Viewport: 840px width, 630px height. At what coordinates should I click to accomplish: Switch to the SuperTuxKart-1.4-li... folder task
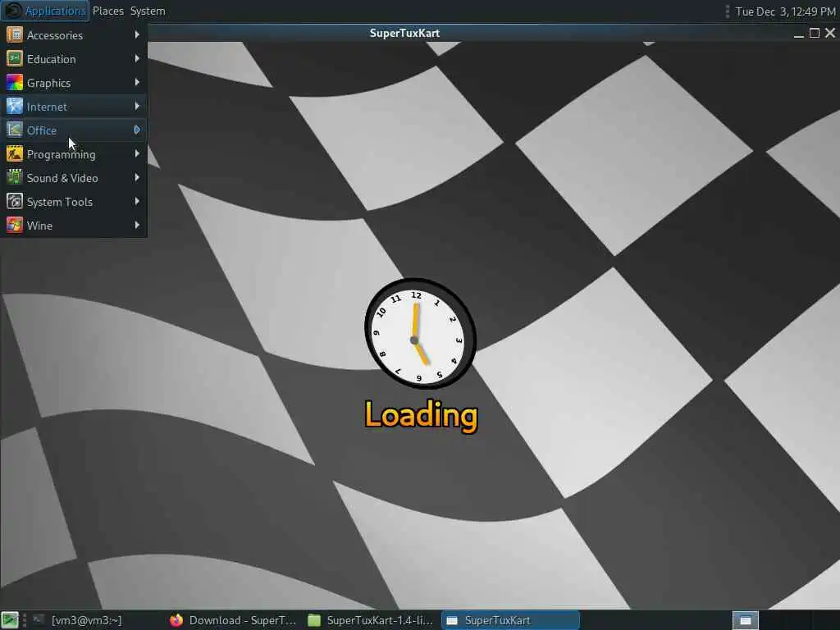pyautogui.click(x=371, y=620)
